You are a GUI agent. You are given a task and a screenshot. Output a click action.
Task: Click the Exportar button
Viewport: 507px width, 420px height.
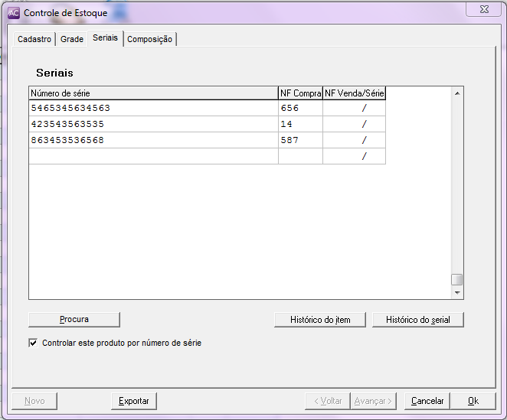pyautogui.click(x=134, y=401)
